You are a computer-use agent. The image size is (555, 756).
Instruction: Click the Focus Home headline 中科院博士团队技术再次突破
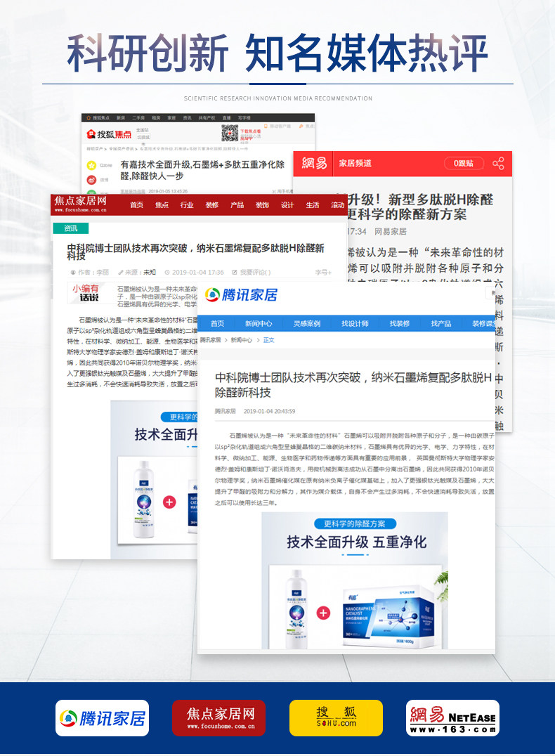coord(195,252)
